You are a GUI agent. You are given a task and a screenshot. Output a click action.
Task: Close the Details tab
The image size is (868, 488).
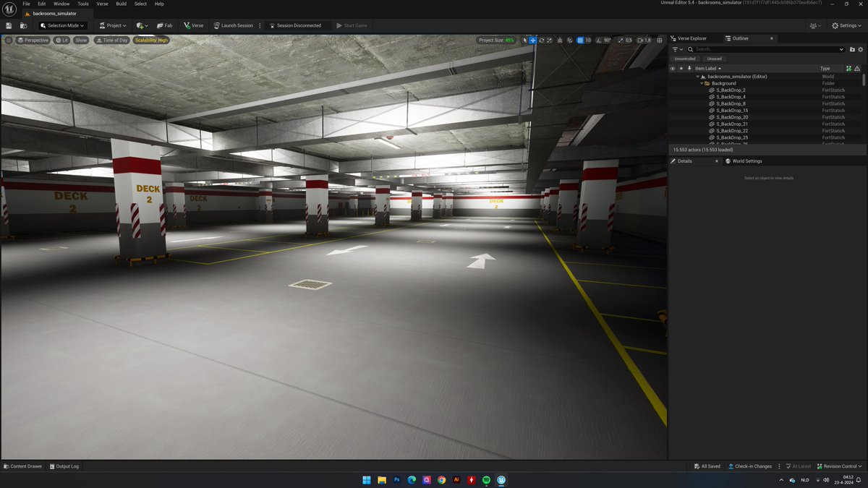pos(717,161)
